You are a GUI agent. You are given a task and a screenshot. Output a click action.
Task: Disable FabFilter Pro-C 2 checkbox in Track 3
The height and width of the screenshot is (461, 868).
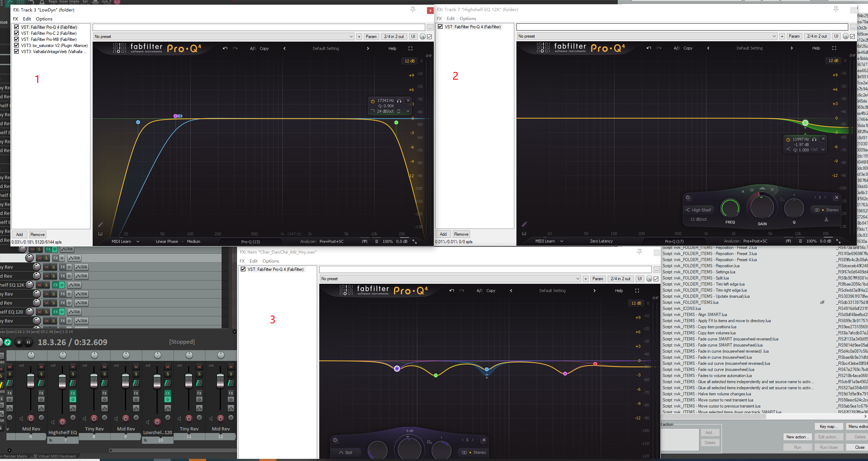[17, 33]
